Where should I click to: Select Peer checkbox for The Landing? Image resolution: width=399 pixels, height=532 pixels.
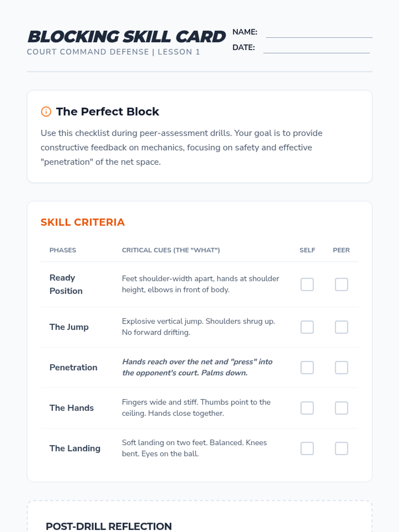coord(341,449)
